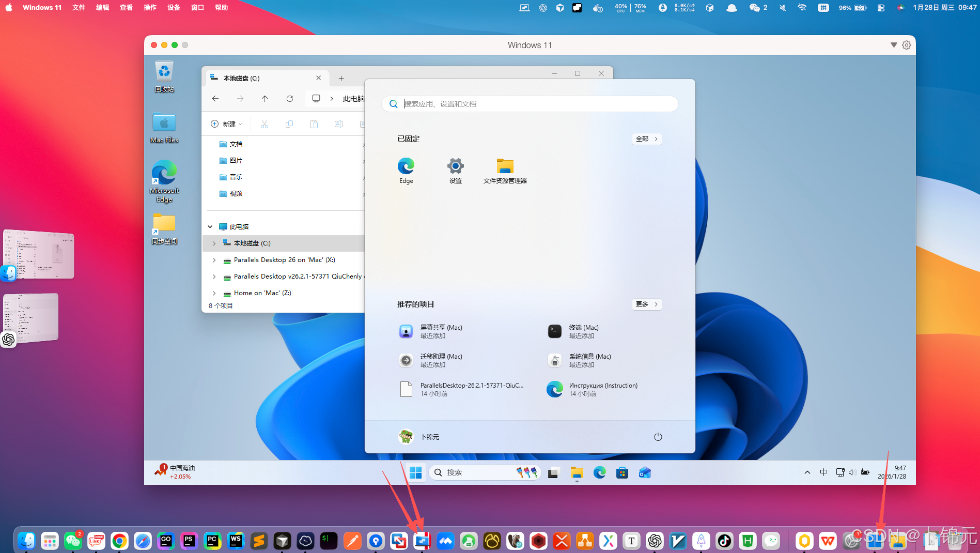Open Microsoft Store from Windows taskbar
The image size is (980, 553).
click(622, 472)
